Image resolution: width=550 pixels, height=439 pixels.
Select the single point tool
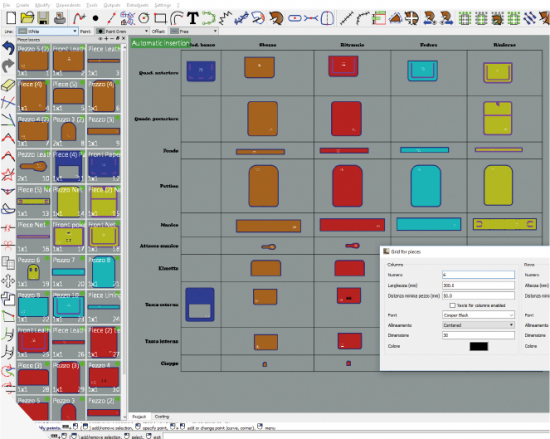(x=95, y=18)
